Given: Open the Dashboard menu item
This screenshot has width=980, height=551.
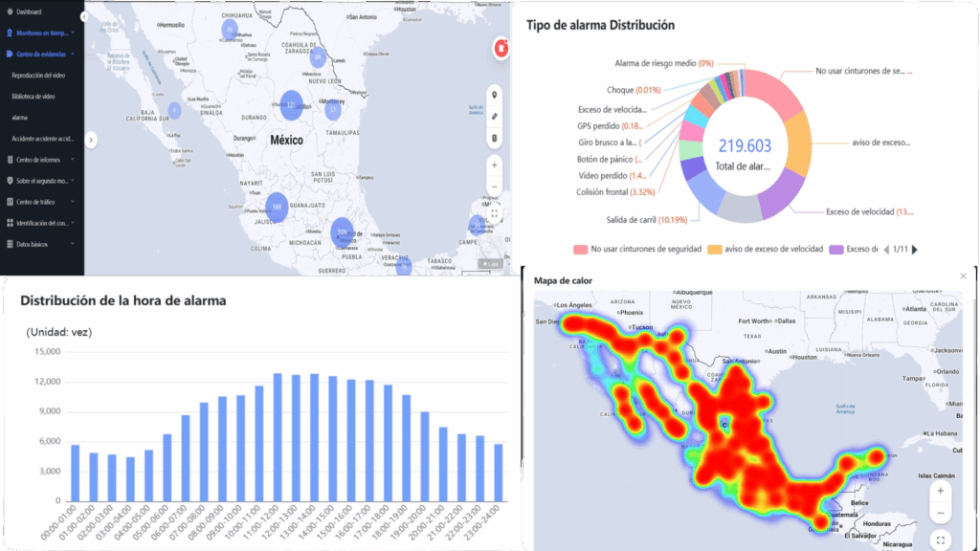Looking at the screenshot, I should 29,11.
